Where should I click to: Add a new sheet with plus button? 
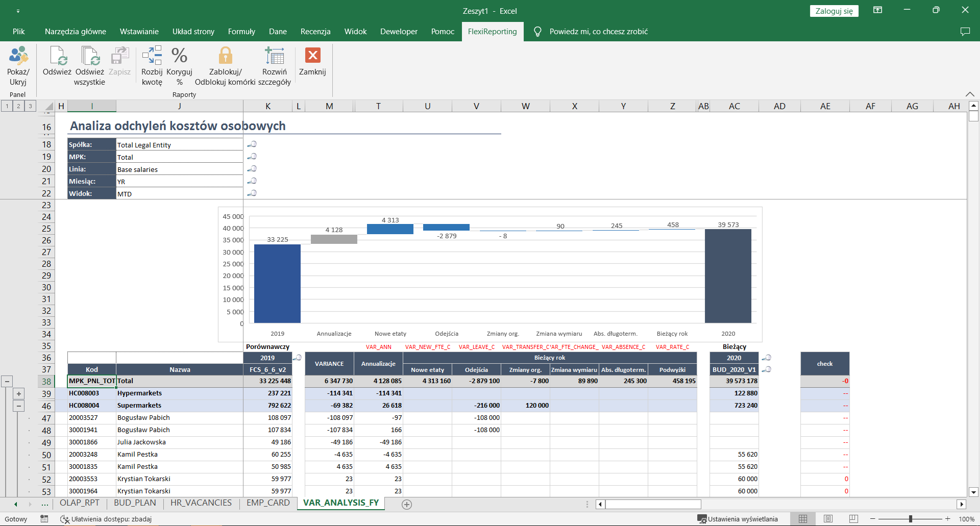tap(407, 504)
